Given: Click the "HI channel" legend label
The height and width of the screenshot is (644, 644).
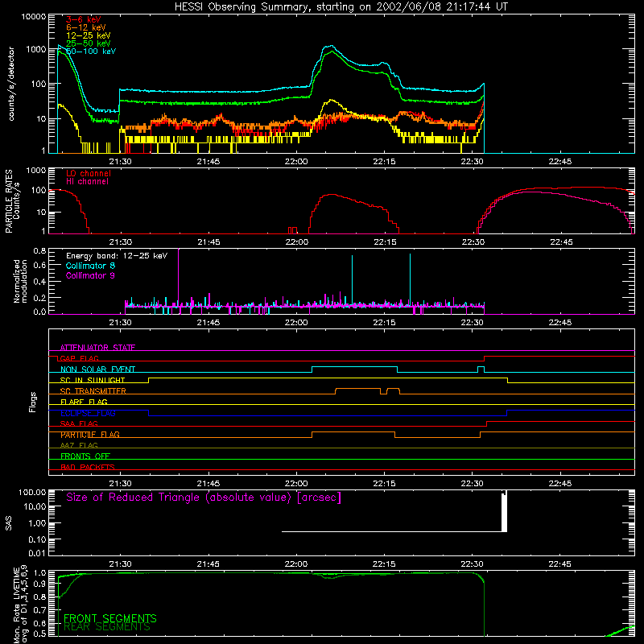Looking at the screenshot, I should point(88,182).
